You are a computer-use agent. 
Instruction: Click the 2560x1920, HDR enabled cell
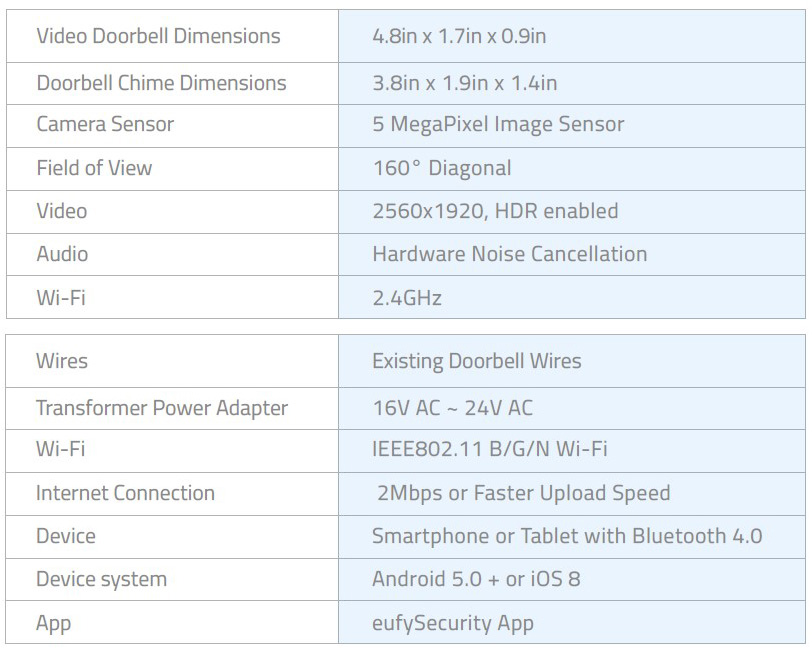tap(572, 211)
